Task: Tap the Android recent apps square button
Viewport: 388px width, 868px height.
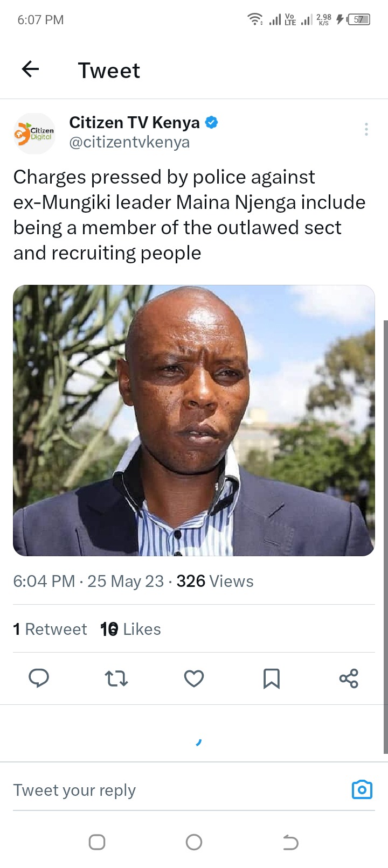Action: (97, 842)
